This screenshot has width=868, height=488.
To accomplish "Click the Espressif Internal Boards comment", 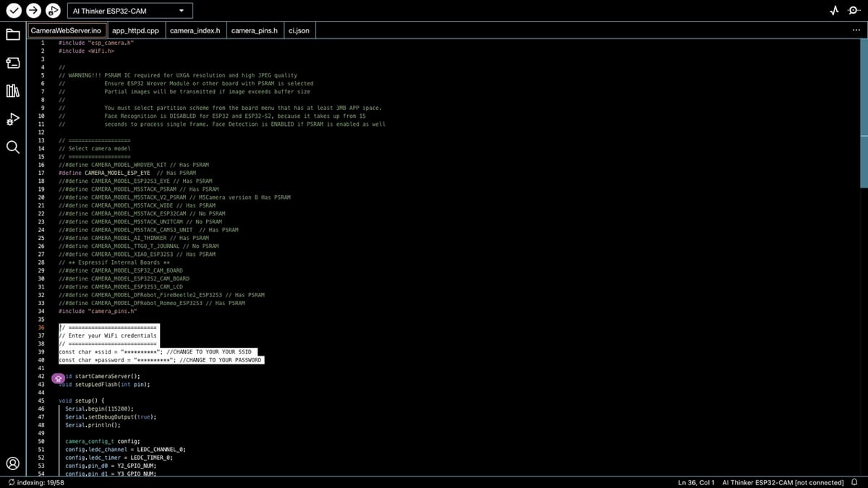I will pos(114,262).
